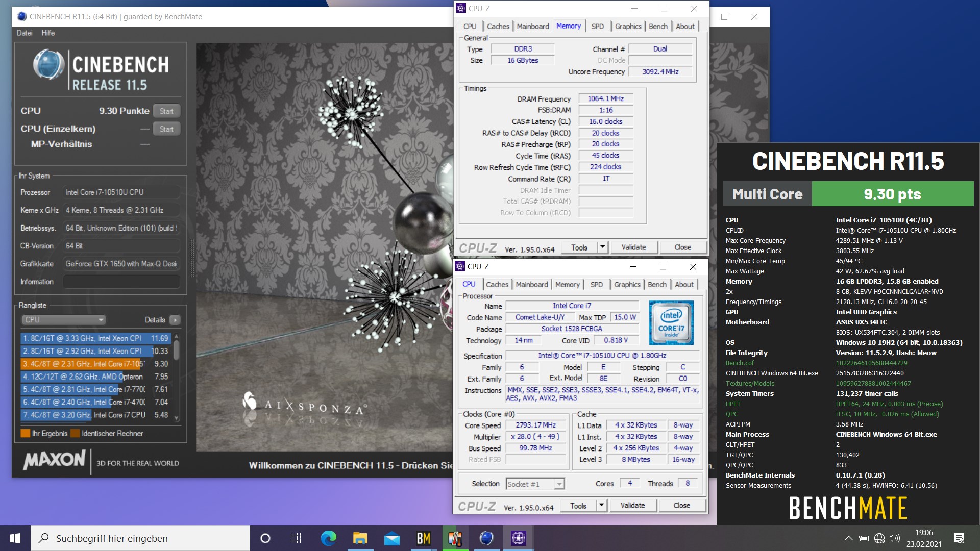Screen dimensions: 980x551
Task: Click the 9.30 pts Multi Core score
Action: [x=892, y=194]
